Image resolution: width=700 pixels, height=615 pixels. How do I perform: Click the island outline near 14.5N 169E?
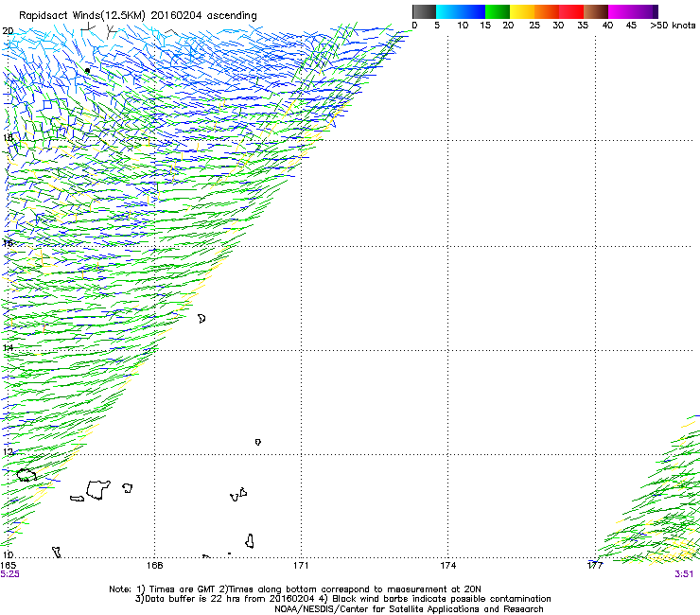click(x=201, y=319)
